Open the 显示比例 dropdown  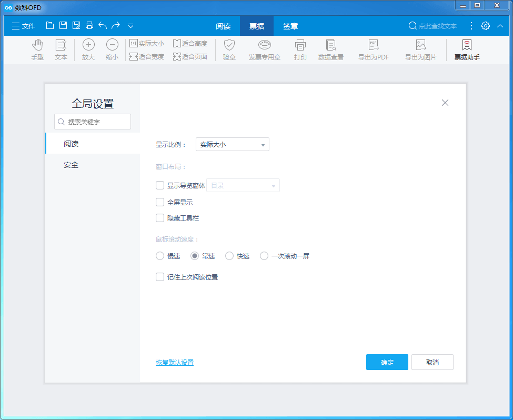pos(232,144)
